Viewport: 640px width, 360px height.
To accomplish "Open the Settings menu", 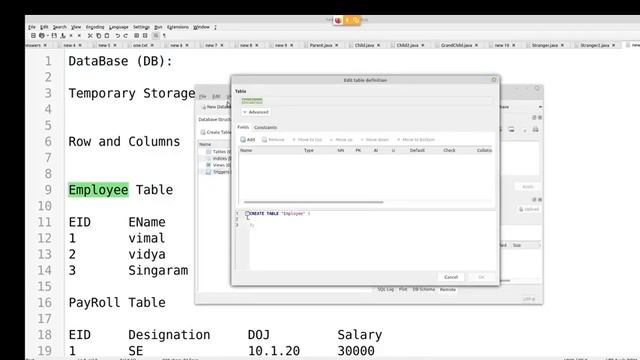I will click(141, 27).
